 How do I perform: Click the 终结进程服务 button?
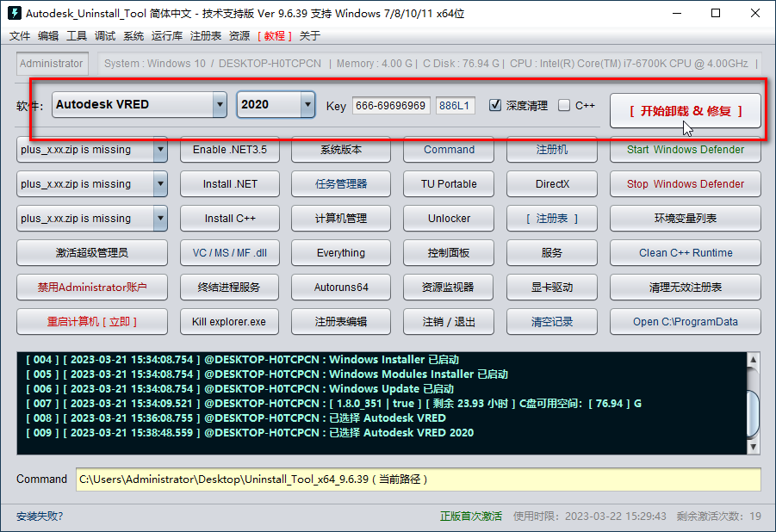tap(230, 287)
